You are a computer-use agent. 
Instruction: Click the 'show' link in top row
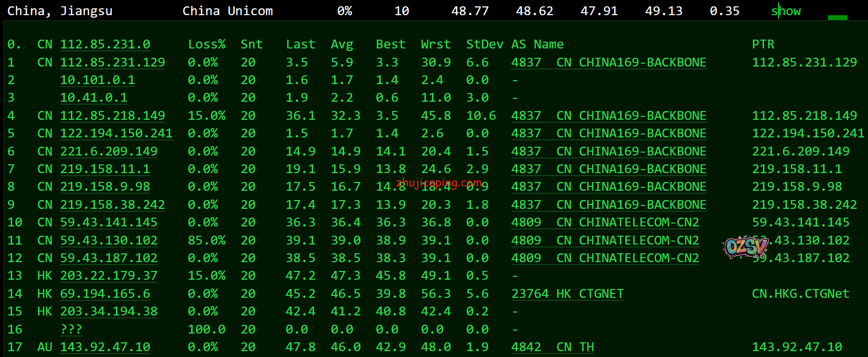785,11
